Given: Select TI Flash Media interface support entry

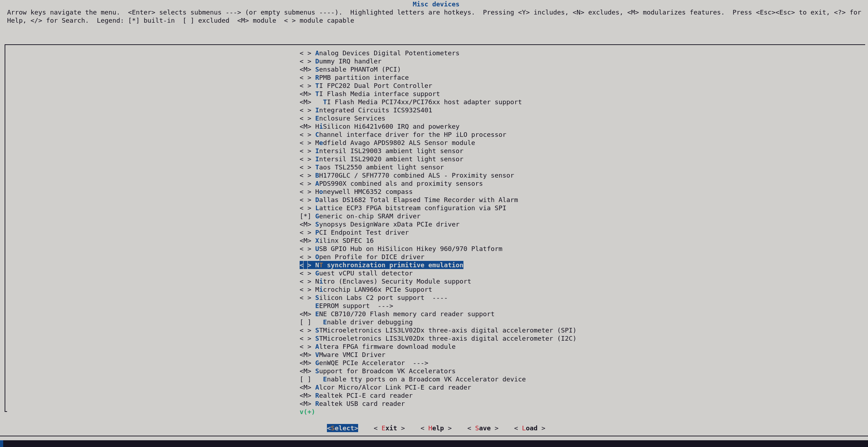Looking at the screenshot, I should (369, 94).
